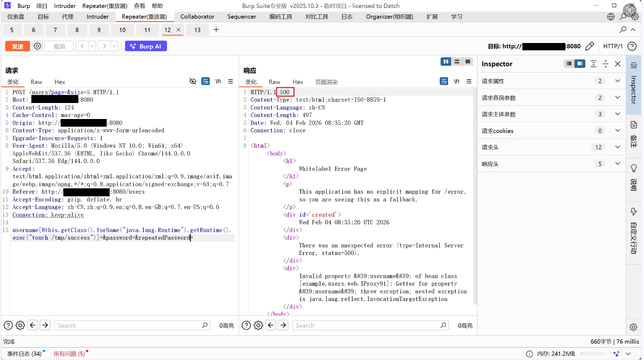Screen dimensions: 644x360
Task: Focus the request Search field
Action: (x=132, y=325)
